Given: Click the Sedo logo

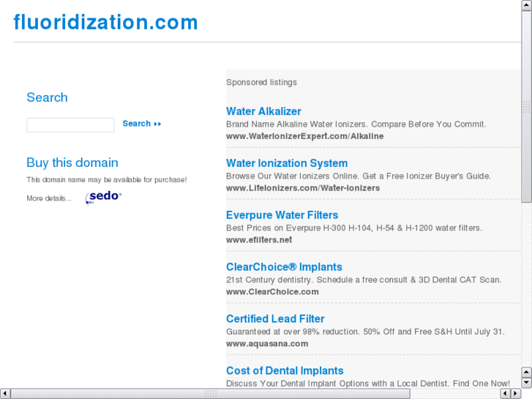Looking at the screenshot, I should click(103, 198).
